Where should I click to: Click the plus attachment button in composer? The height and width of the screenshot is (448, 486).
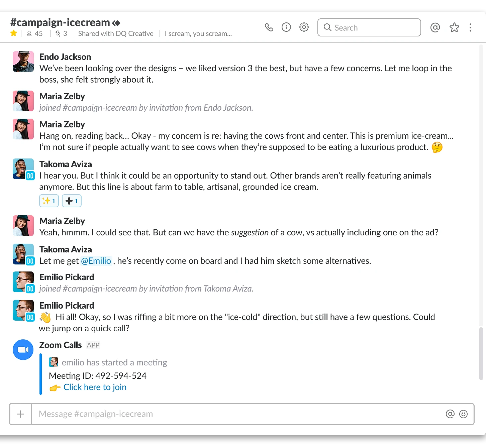(20, 414)
